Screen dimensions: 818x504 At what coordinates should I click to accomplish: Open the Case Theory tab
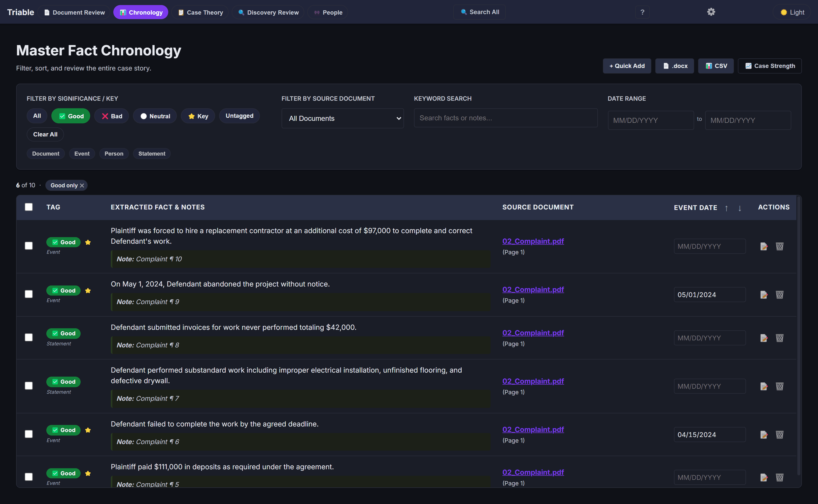pyautogui.click(x=200, y=12)
